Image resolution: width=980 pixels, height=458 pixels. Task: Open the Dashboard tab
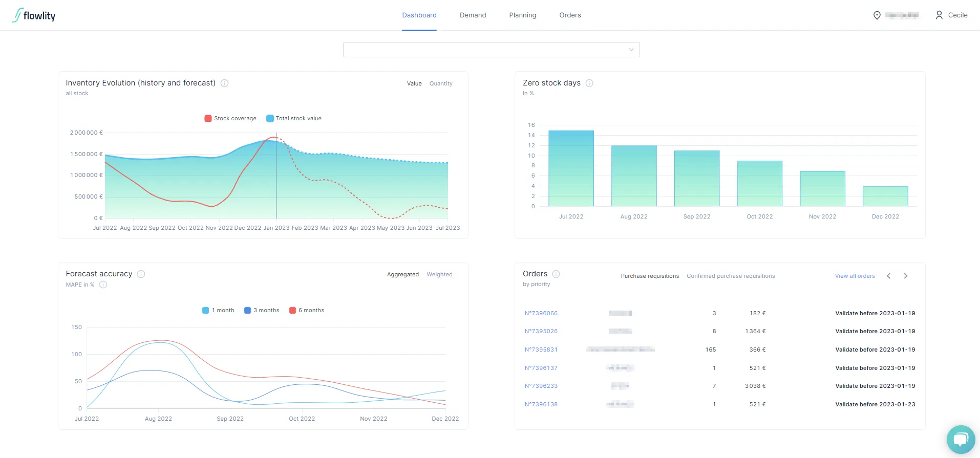tap(419, 15)
